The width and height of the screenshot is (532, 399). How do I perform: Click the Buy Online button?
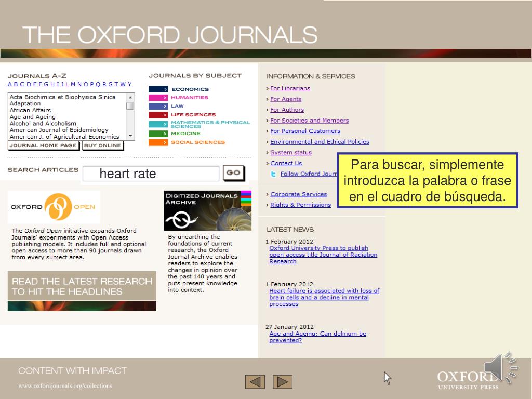pyautogui.click(x=102, y=145)
